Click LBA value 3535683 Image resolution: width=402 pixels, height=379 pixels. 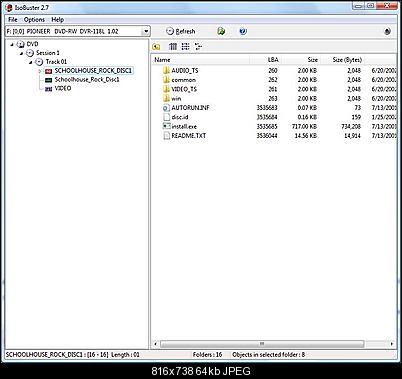tap(267, 108)
